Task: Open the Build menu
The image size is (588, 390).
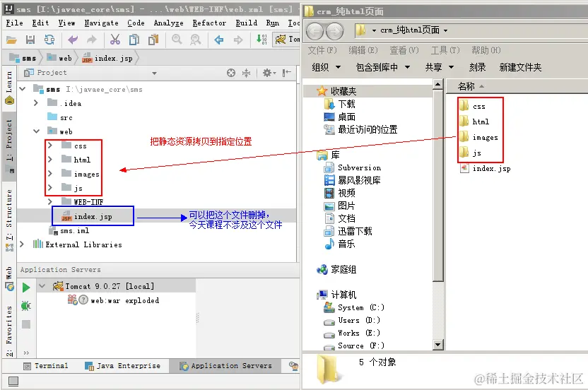Action: (x=247, y=23)
